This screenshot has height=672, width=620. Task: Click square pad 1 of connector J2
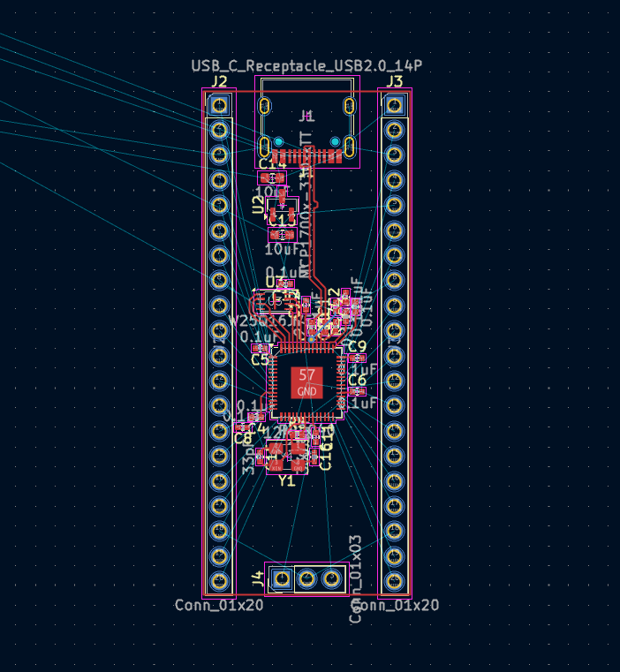[x=219, y=105]
